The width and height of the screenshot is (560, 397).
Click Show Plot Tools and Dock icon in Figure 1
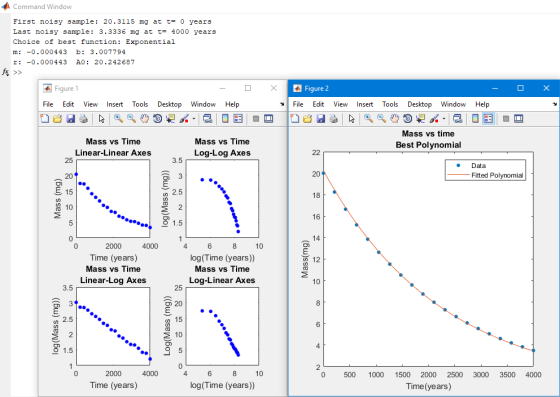pyautogui.click(x=269, y=119)
